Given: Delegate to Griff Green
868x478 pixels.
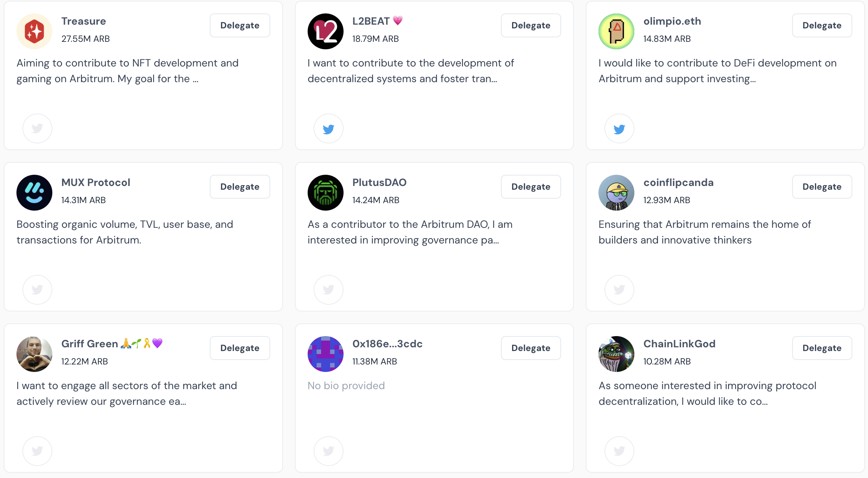Looking at the screenshot, I should (240, 348).
